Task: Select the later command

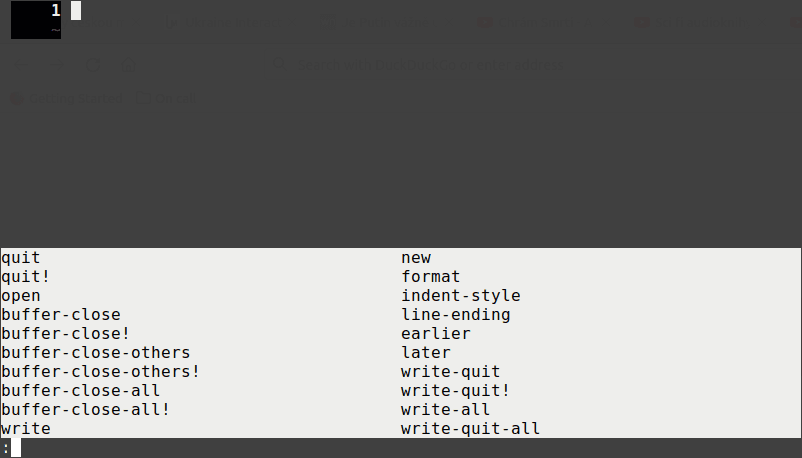Action: (426, 353)
